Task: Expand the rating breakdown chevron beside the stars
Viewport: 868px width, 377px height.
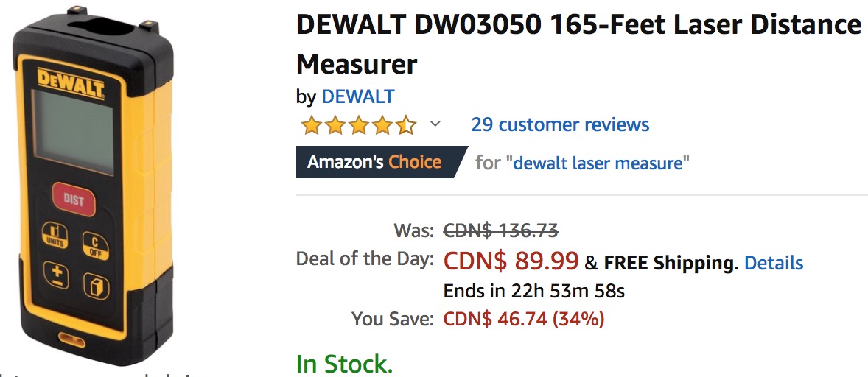Action: pyautogui.click(x=435, y=124)
